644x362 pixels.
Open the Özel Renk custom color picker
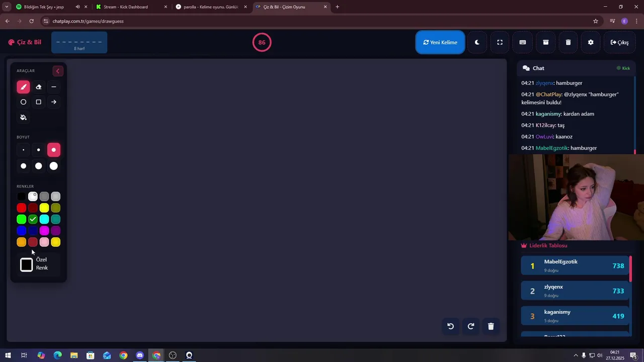click(27, 264)
